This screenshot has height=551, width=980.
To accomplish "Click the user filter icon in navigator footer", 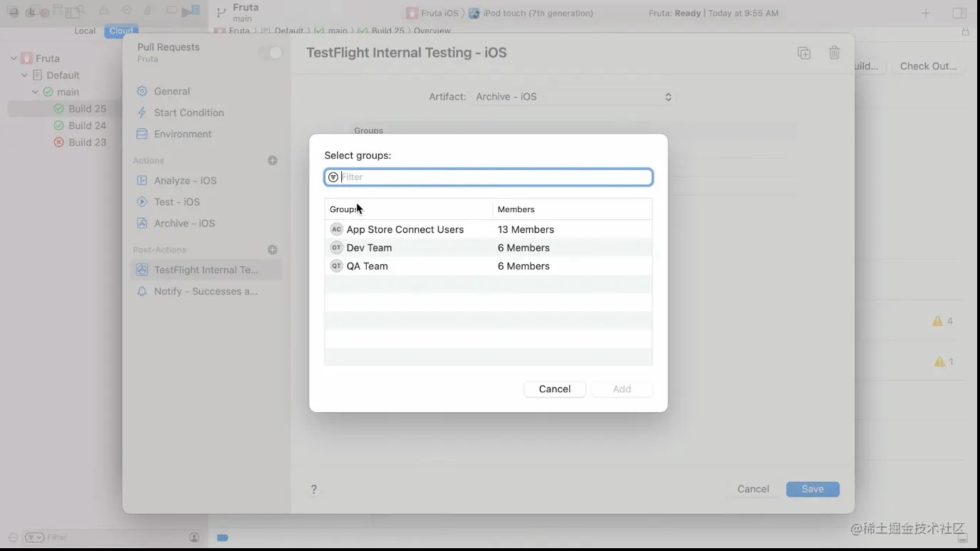I will pos(194,537).
